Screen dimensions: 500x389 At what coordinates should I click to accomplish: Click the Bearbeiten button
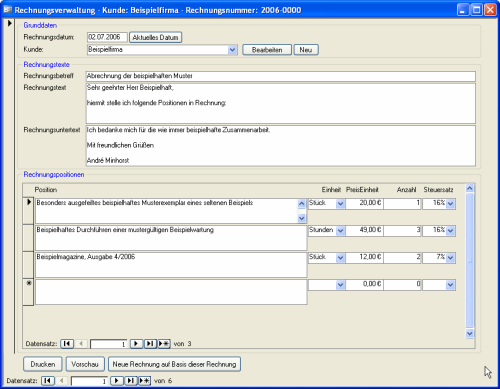(267, 50)
